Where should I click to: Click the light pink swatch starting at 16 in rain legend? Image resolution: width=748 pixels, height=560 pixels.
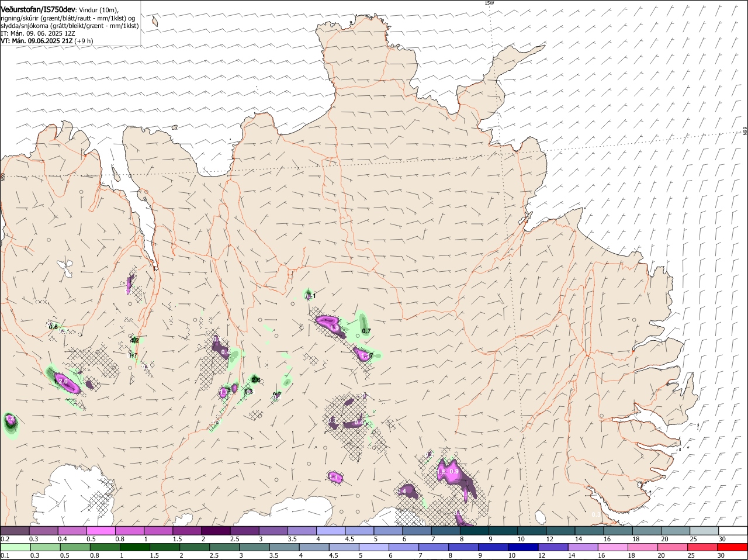(613, 547)
